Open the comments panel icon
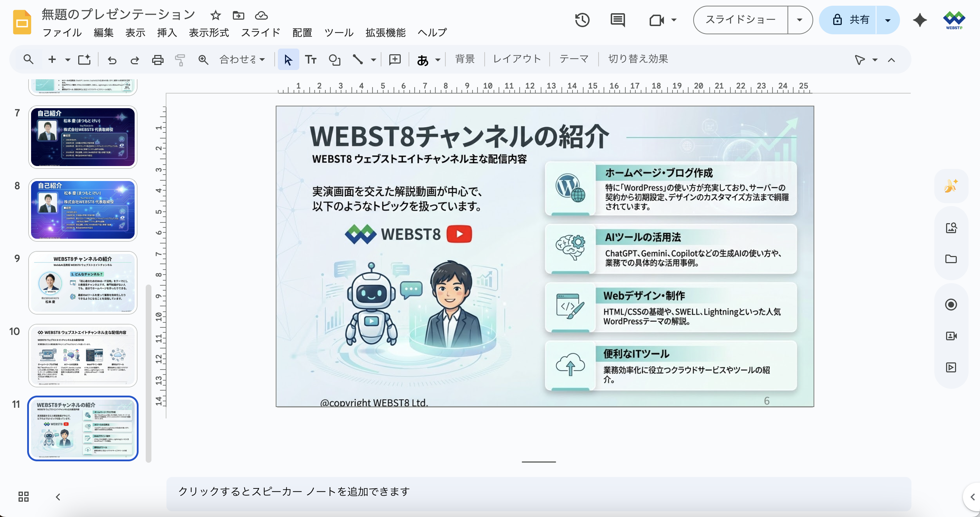The image size is (980, 517). (617, 20)
